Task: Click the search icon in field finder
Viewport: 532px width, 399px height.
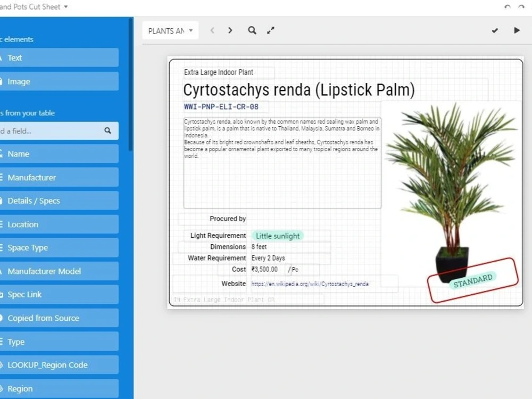Action: click(x=107, y=131)
